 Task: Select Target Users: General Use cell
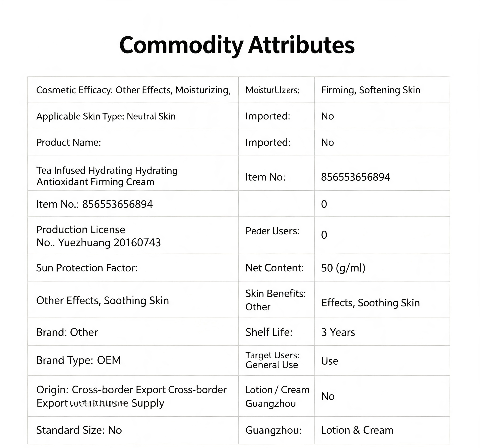coord(277,360)
